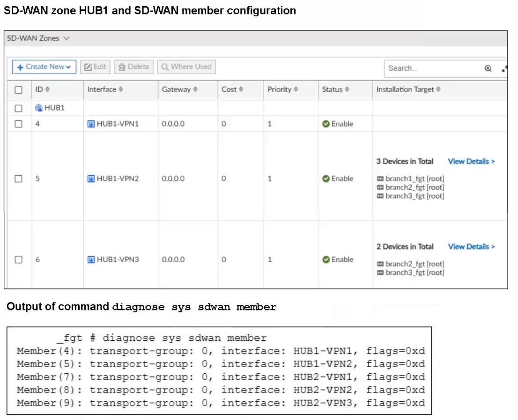Click the Gateway column sort icon
518x420 pixels.
click(x=195, y=89)
